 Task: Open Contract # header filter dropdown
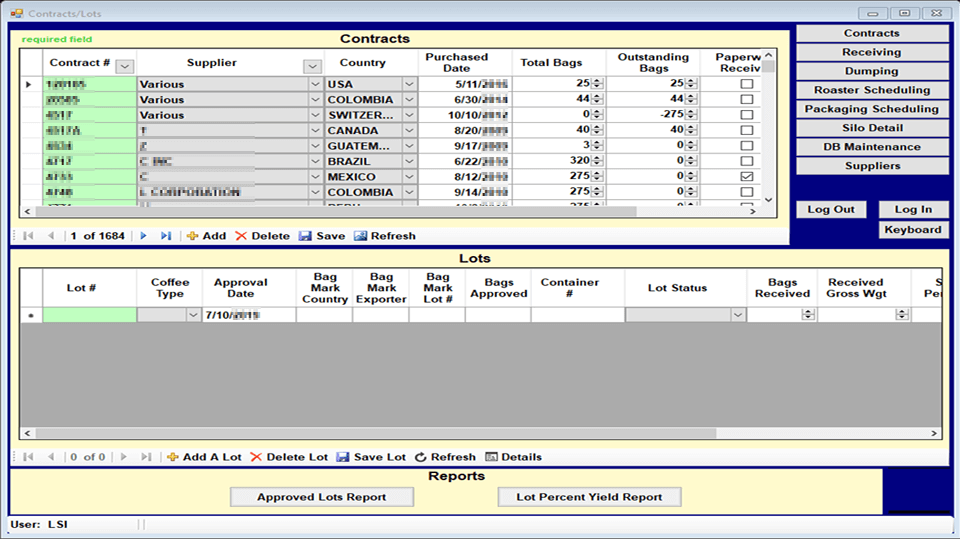[124, 66]
